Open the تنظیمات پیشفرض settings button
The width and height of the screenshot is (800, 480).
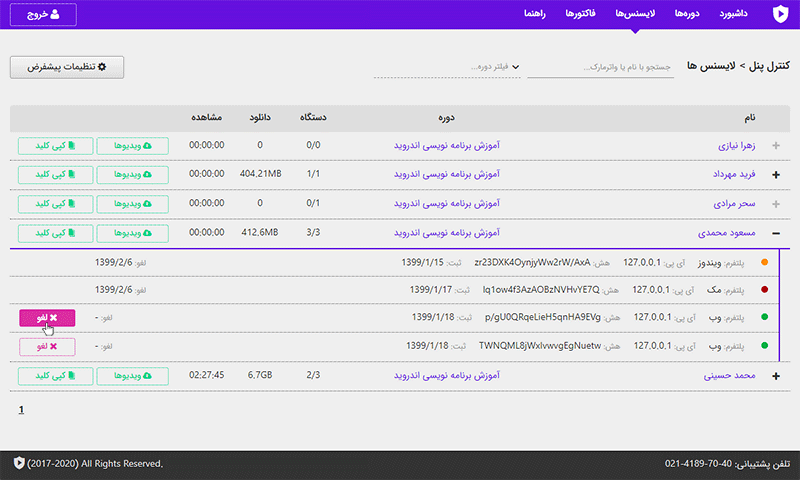(x=67, y=67)
